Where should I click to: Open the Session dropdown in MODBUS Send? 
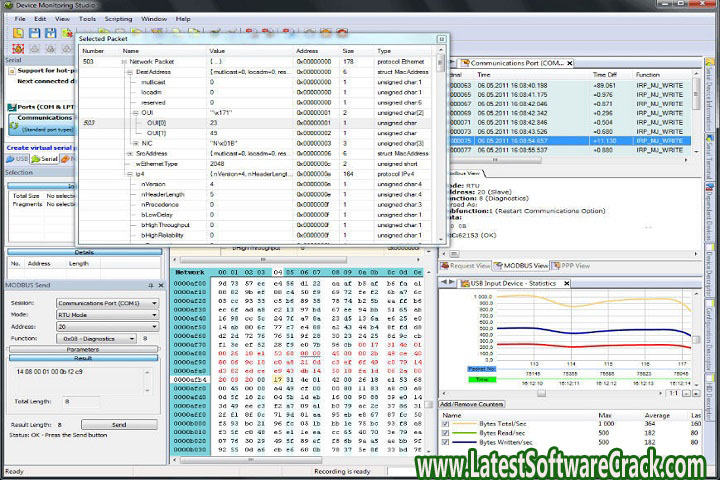(x=154, y=302)
